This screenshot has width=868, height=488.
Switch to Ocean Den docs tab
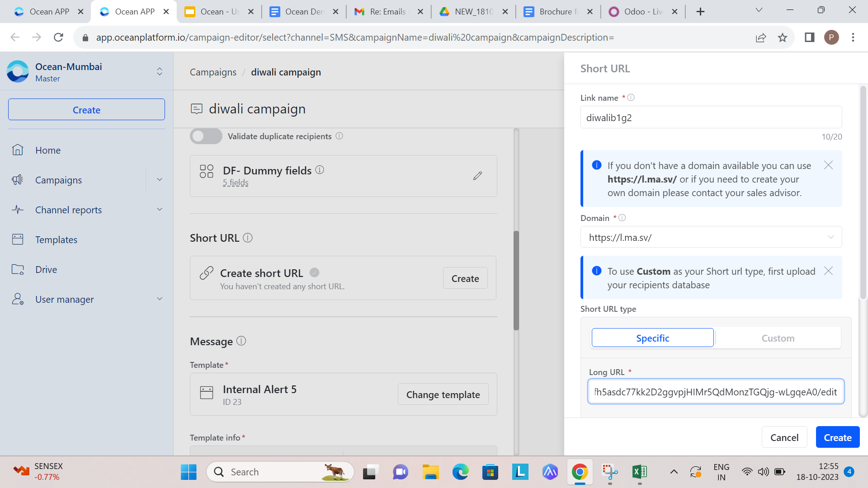point(304,12)
